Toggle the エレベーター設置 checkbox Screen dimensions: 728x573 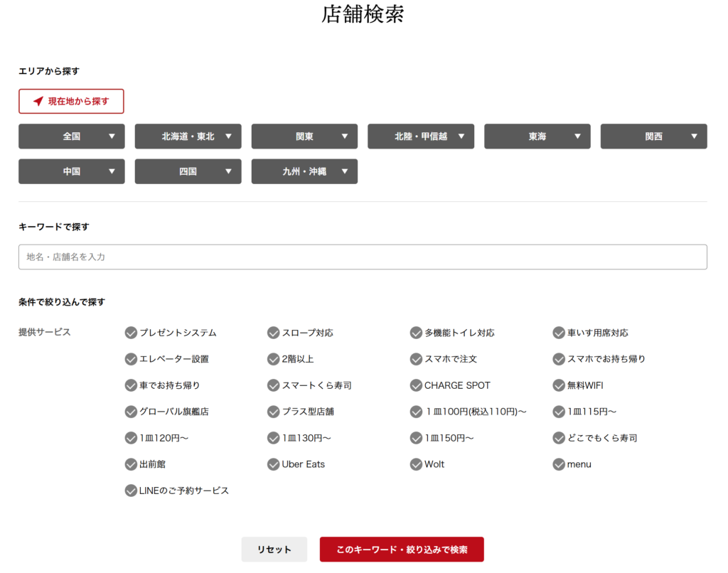[x=131, y=359]
